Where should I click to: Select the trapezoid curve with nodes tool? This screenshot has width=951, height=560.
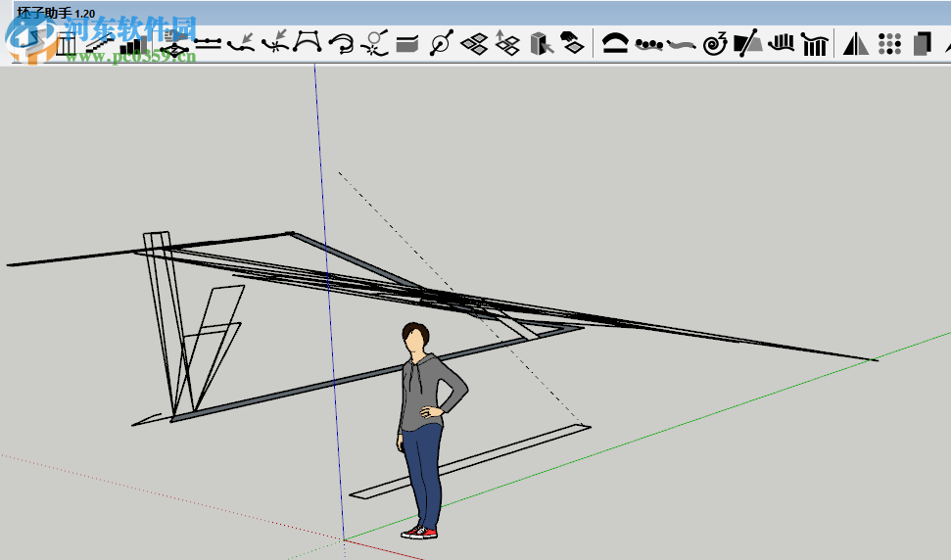308,43
